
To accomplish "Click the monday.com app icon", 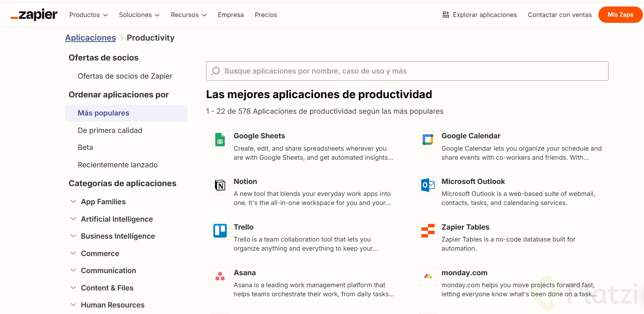I will (x=428, y=276).
